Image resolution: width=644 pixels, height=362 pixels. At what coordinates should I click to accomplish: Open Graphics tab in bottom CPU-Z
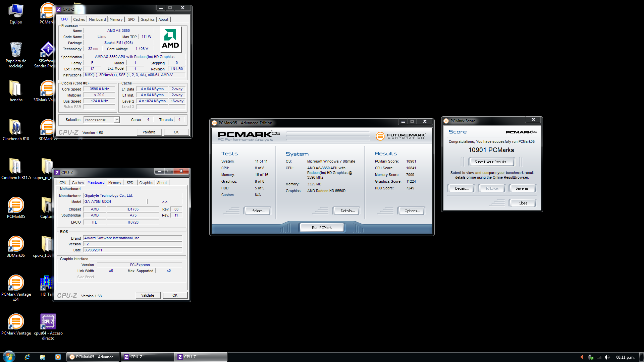[146, 183]
